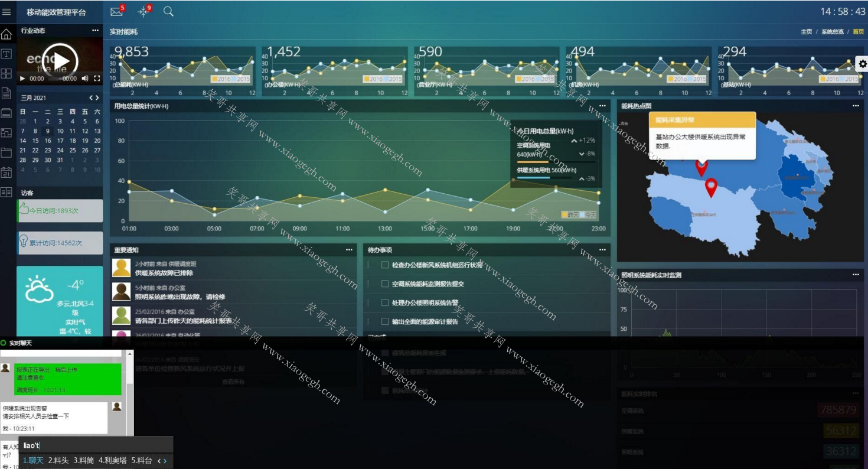Select IME candidate 5.料台
Image resolution: width=868 pixels, height=469 pixels.
[x=142, y=460]
